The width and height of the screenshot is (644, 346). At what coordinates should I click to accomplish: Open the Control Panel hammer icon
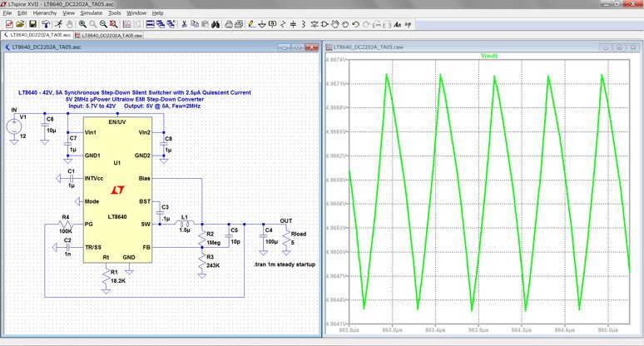47,24
